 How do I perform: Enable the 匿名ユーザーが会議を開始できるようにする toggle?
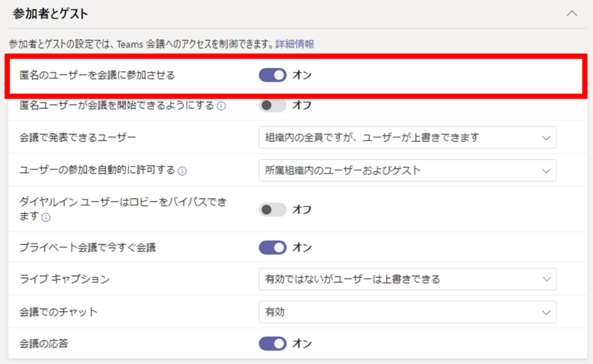(272, 105)
